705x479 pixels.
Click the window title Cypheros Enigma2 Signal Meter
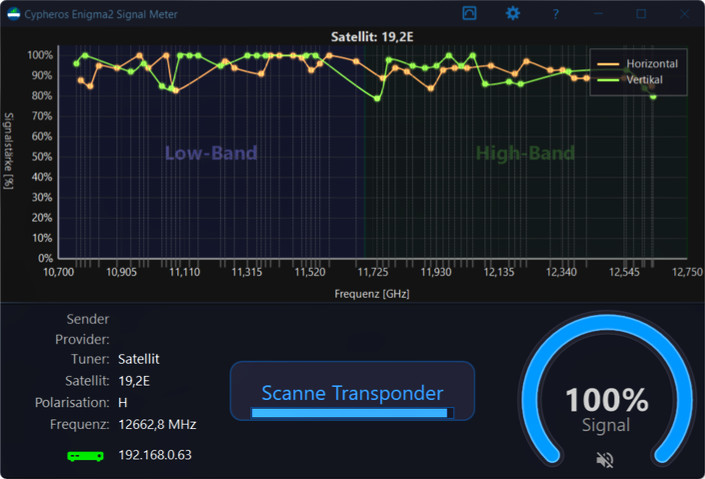[101, 14]
